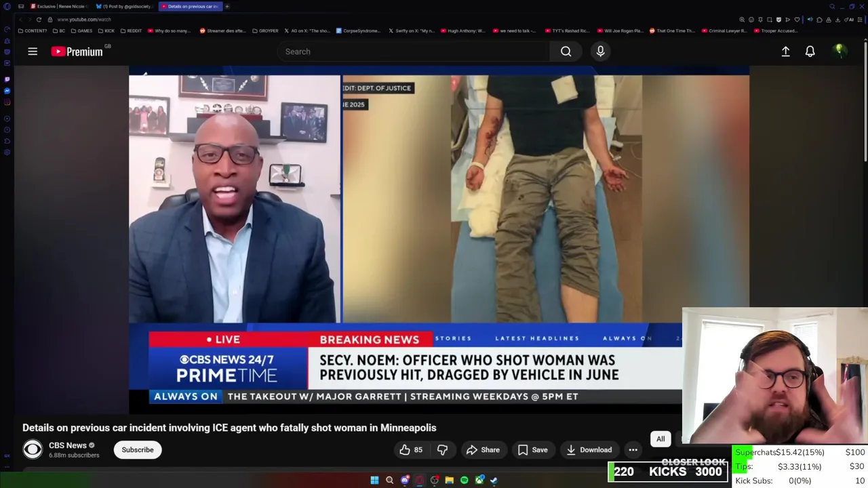Select the Details on previous car tab
The image size is (868, 488).
pyautogui.click(x=191, y=6)
